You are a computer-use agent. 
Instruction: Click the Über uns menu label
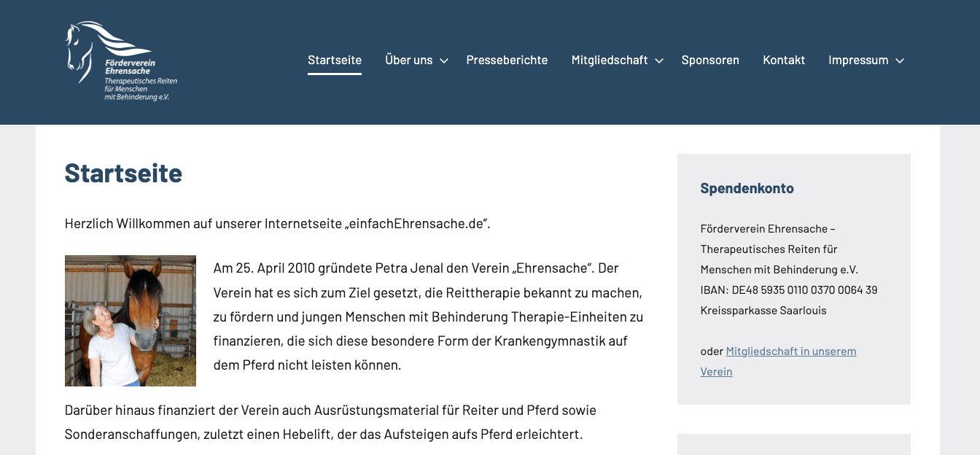[409, 60]
